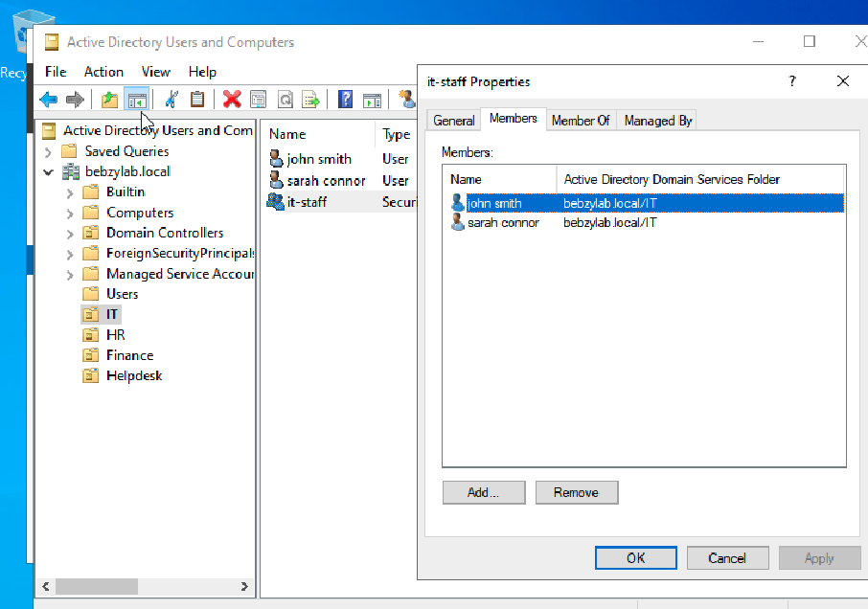868x609 pixels.
Task: Click the Back arrow toolbar icon
Action: [x=49, y=100]
